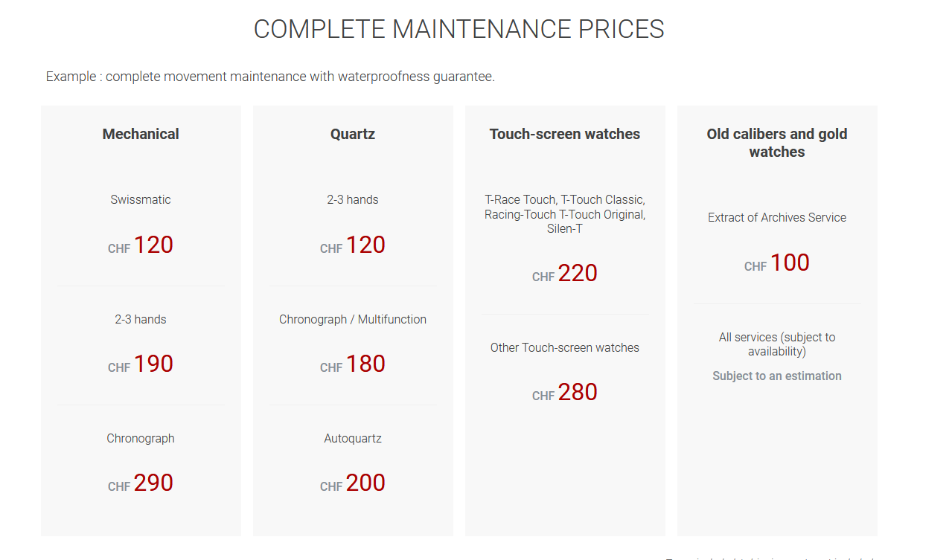
Task: Select the Chronograph / Multifunction label
Action: click(x=353, y=319)
